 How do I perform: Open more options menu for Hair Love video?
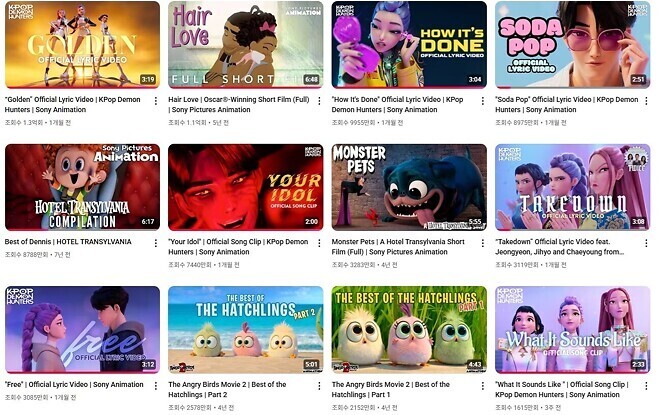coord(319,101)
